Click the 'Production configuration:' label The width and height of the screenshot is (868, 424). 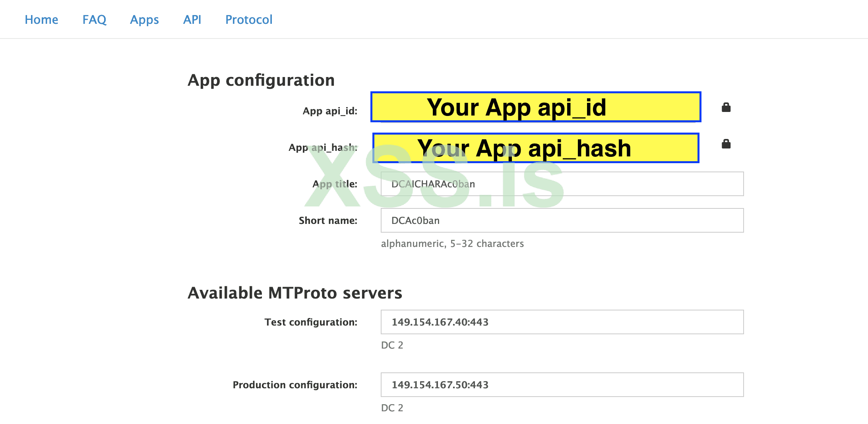295,385
